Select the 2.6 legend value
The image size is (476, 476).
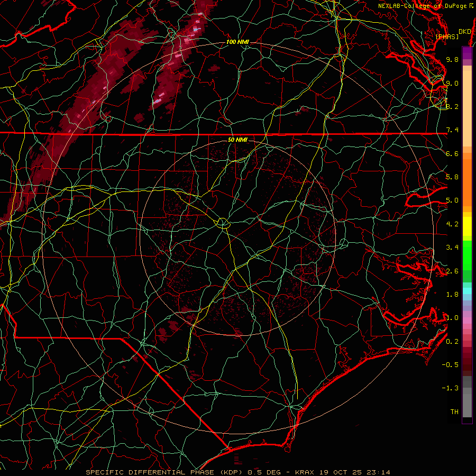(452, 271)
